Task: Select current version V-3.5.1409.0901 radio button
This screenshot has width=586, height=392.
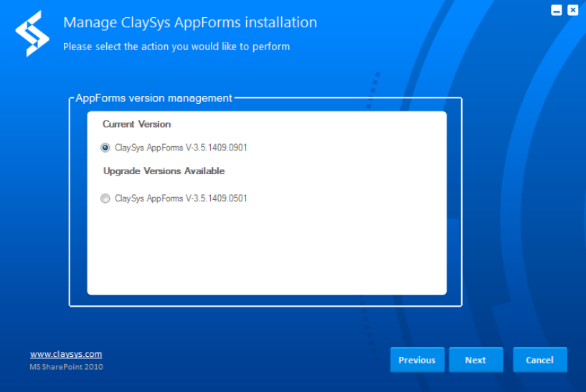Action: pyautogui.click(x=105, y=148)
